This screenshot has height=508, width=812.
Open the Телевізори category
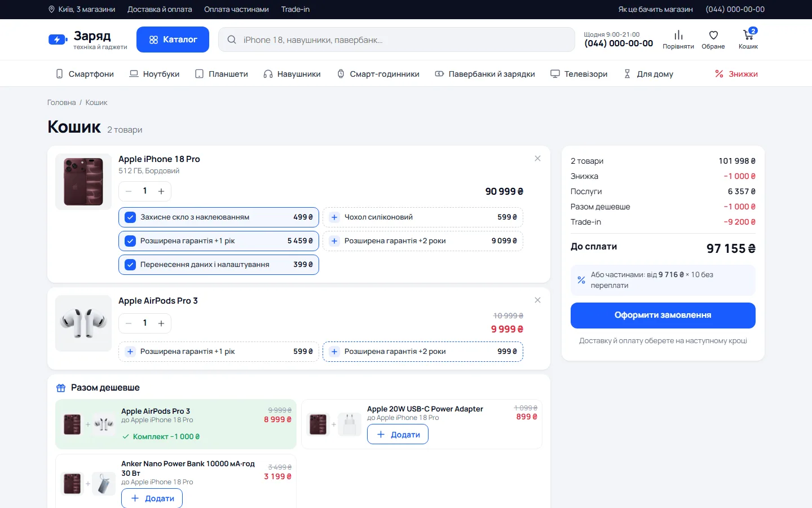pyautogui.click(x=579, y=74)
